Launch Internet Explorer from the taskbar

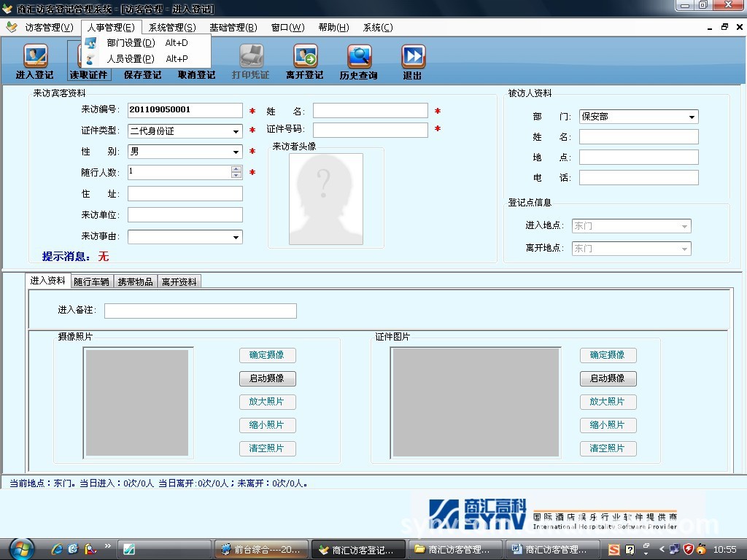tap(57, 549)
